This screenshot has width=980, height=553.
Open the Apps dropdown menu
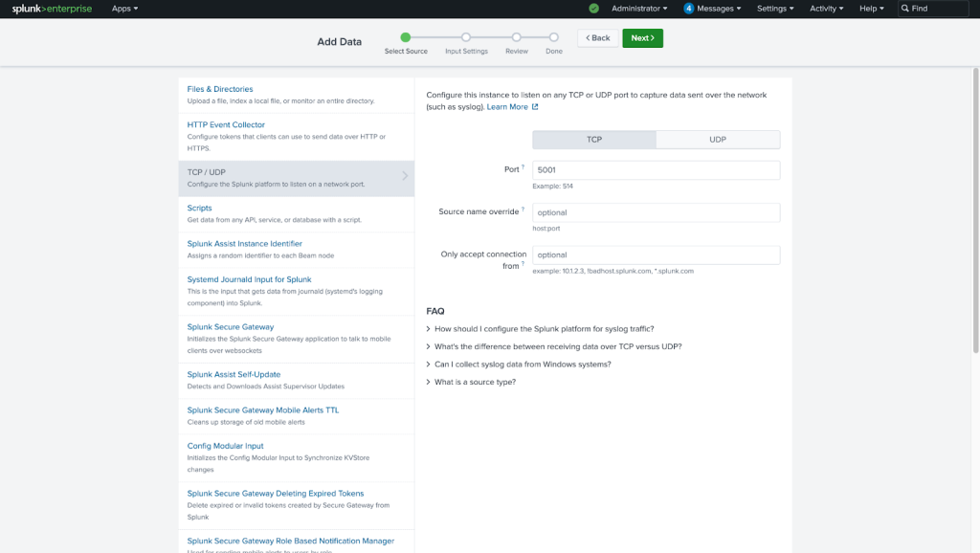click(x=124, y=9)
